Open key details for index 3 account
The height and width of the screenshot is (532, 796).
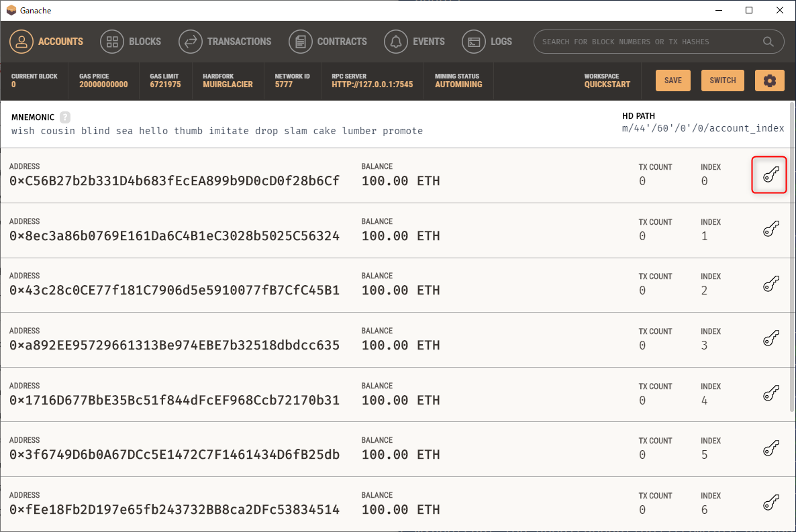point(770,339)
